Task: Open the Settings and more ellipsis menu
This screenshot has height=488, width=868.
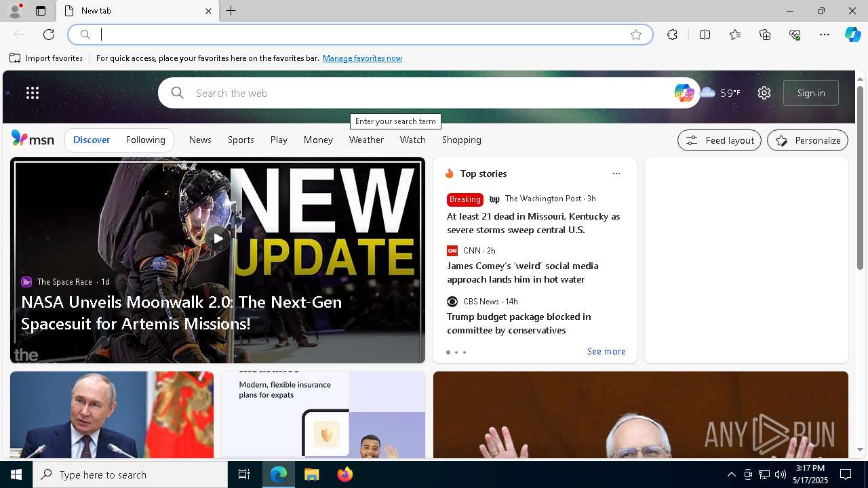Action: [825, 35]
